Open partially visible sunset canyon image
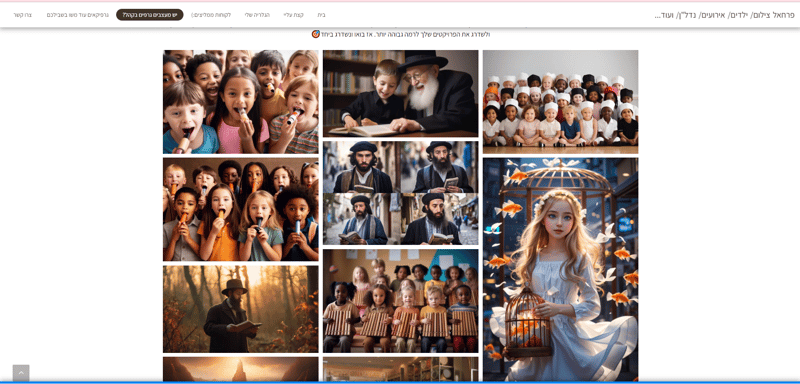The image size is (800, 384). click(240, 369)
